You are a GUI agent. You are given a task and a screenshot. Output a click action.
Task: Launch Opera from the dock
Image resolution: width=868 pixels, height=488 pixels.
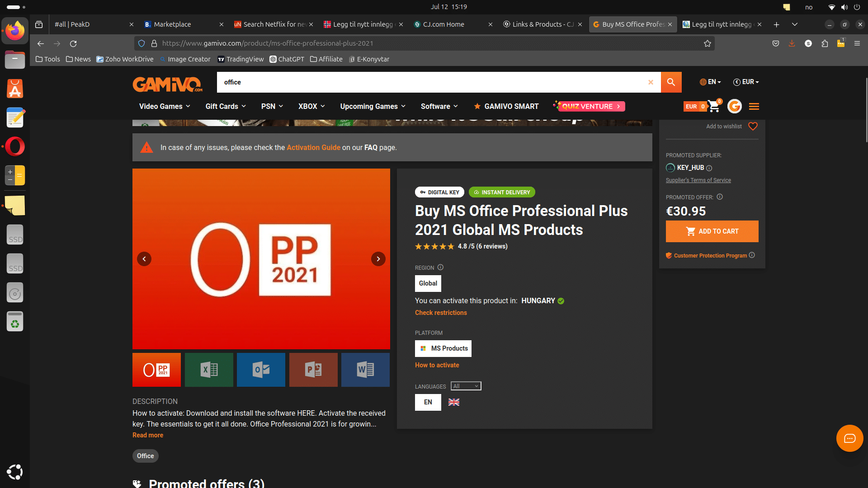pos(15,146)
